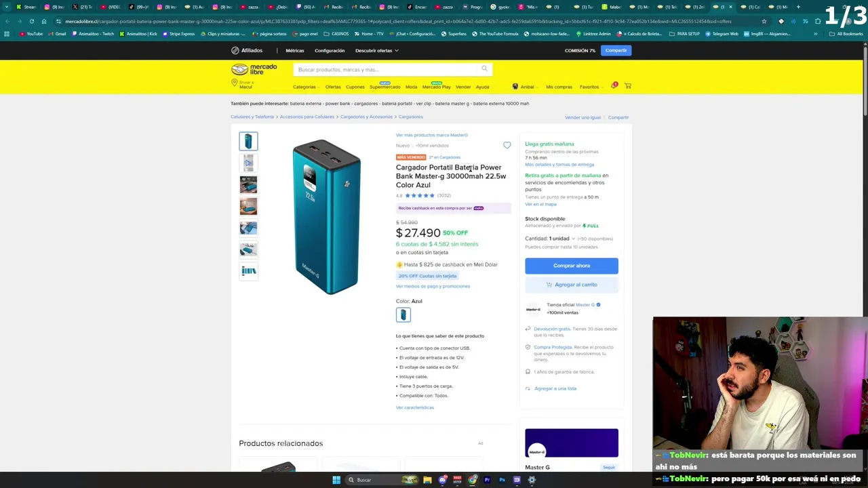Open Cargadores y Accesorios breadcrumb

tap(366, 117)
